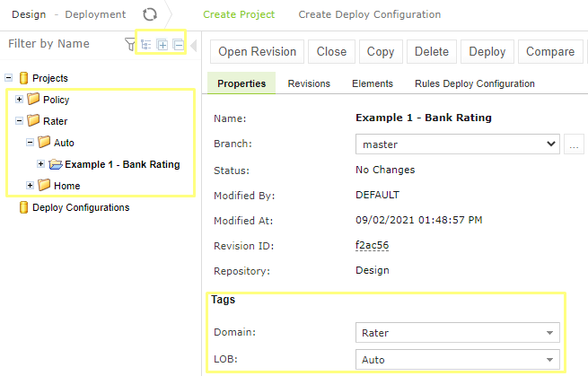Image resolution: width=588 pixels, height=376 pixels.
Task: Open the Branch master dropdown
Action: pos(457,144)
